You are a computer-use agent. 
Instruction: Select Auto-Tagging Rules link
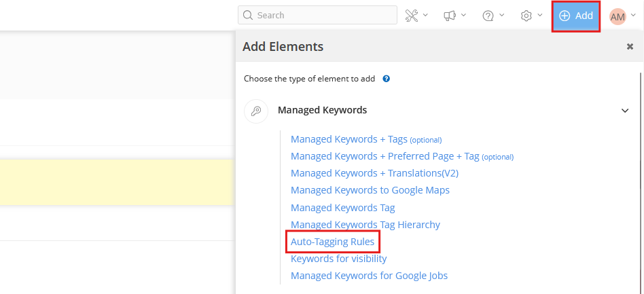pos(332,242)
